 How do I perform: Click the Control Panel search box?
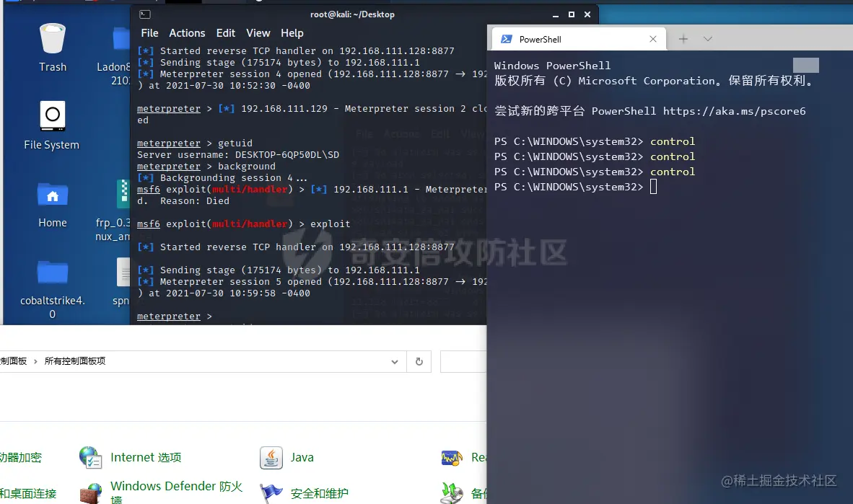point(463,361)
